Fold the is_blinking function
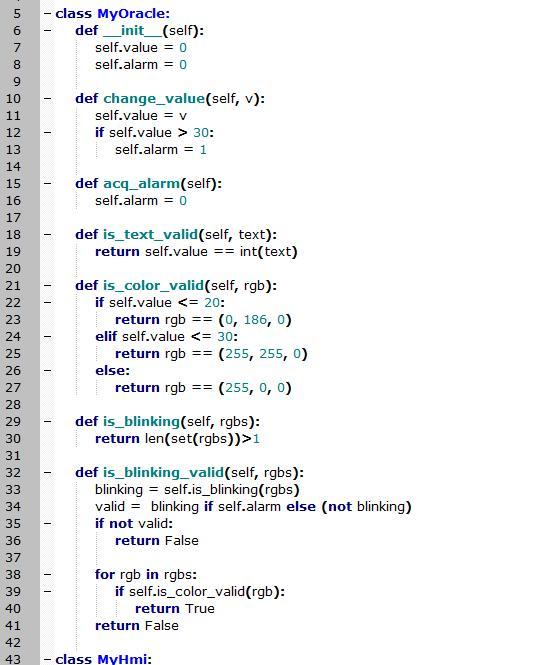This screenshot has width=553, height=665. coord(47,422)
